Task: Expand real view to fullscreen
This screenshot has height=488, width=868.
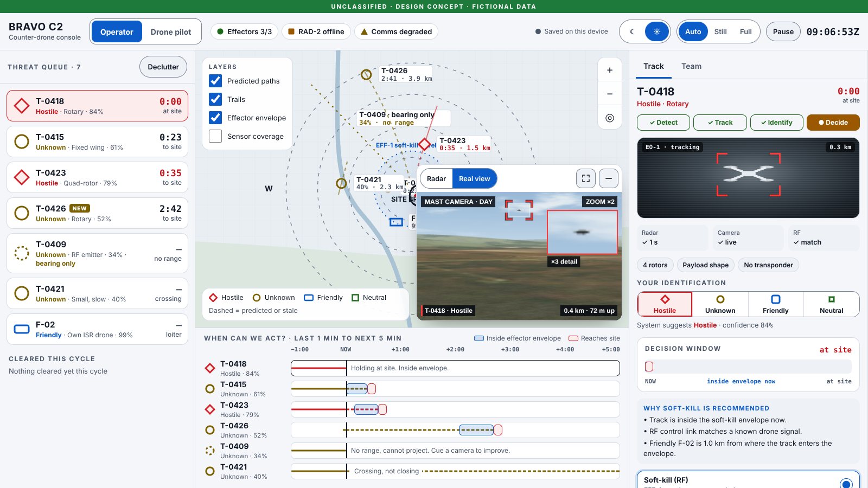Action: 585,178
